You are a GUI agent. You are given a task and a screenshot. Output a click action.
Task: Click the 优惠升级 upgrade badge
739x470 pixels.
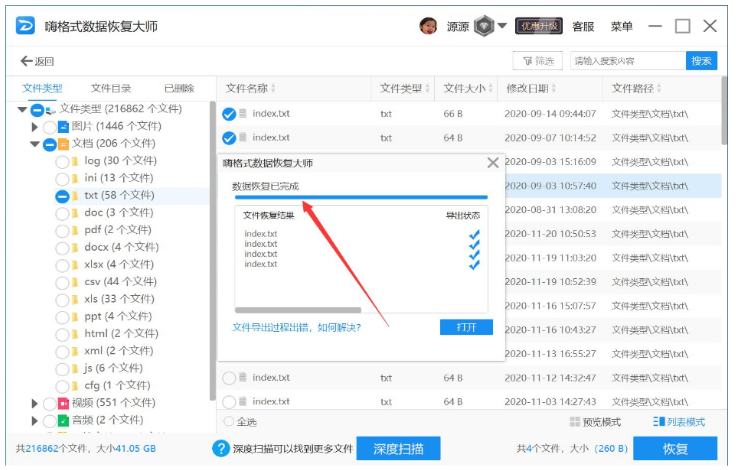pos(539,26)
